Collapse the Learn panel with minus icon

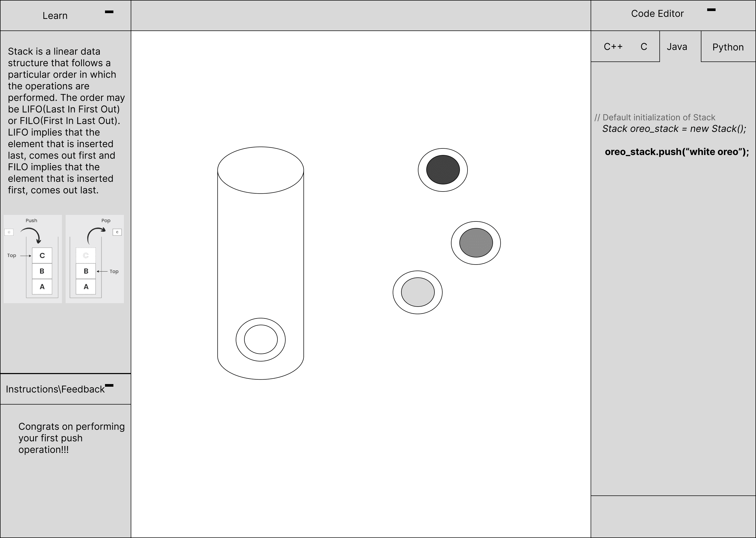pos(109,12)
